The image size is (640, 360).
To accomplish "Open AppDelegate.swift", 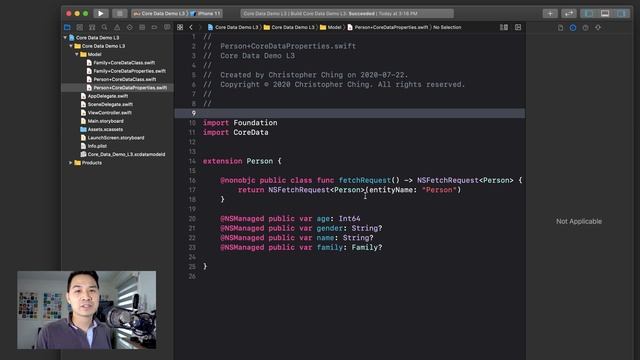I will click(104, 96).
